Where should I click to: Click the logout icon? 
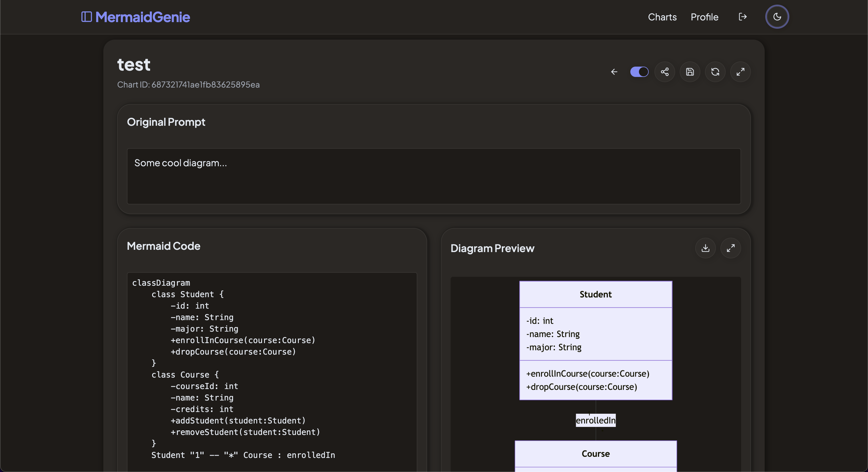(x=743, y=17)
